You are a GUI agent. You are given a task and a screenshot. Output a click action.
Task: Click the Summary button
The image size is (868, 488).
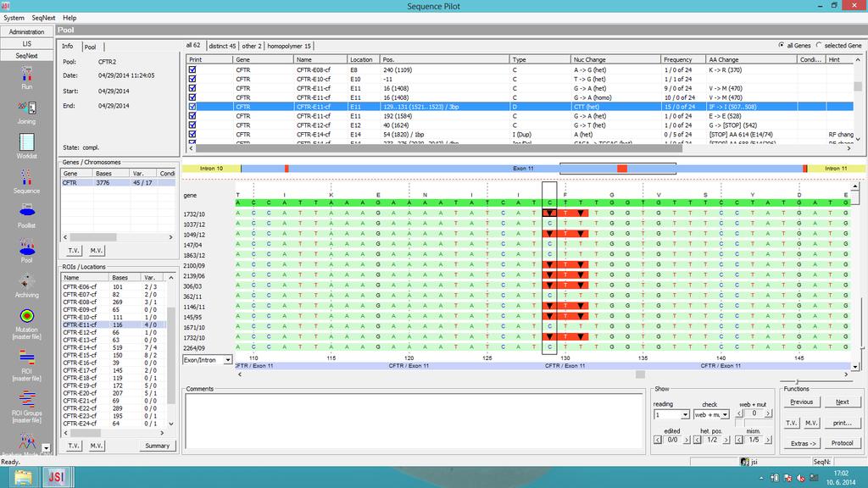157,446
